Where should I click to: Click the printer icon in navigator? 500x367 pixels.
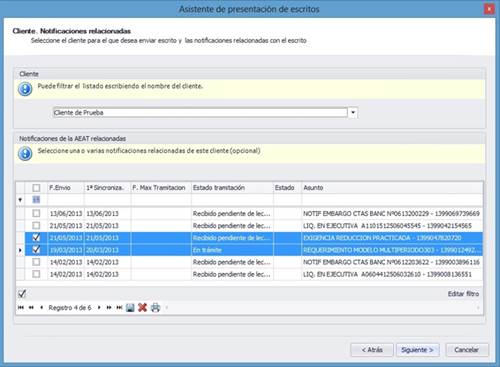click(x=155, y=307)
